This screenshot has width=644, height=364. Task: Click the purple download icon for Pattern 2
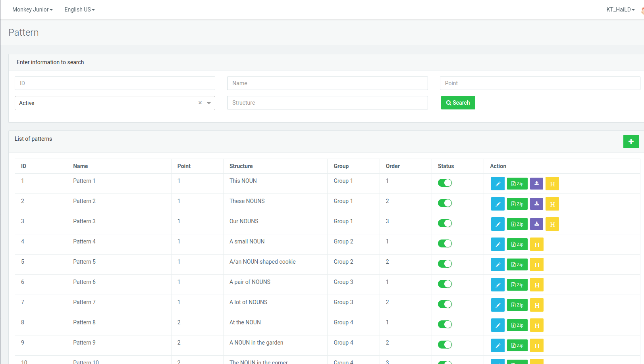coord(536,203)
